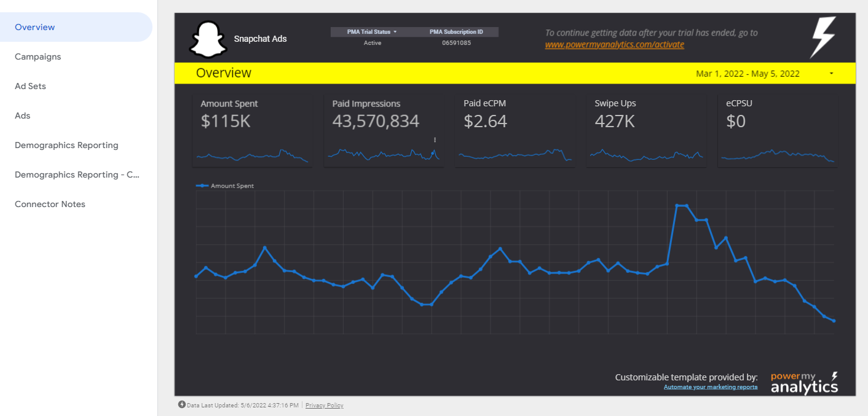This screenshot has height=416, width=868.
Task: Open the Privacy Policy
Action: click(324, 405)
